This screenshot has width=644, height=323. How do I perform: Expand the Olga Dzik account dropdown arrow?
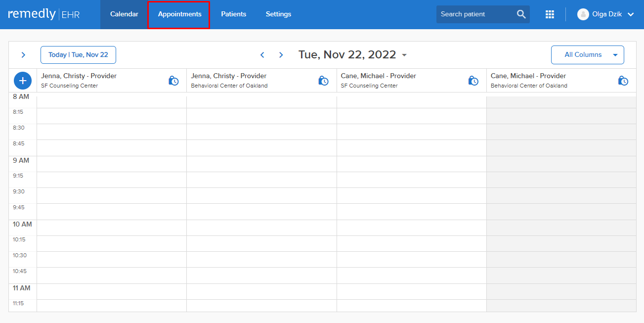[x=631, y=15]
